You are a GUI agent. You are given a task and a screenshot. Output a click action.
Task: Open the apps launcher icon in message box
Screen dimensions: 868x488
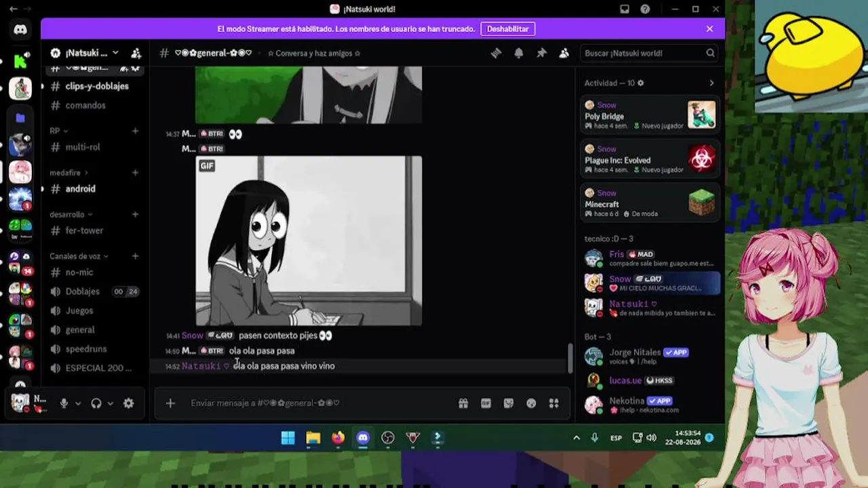point(553,403)
